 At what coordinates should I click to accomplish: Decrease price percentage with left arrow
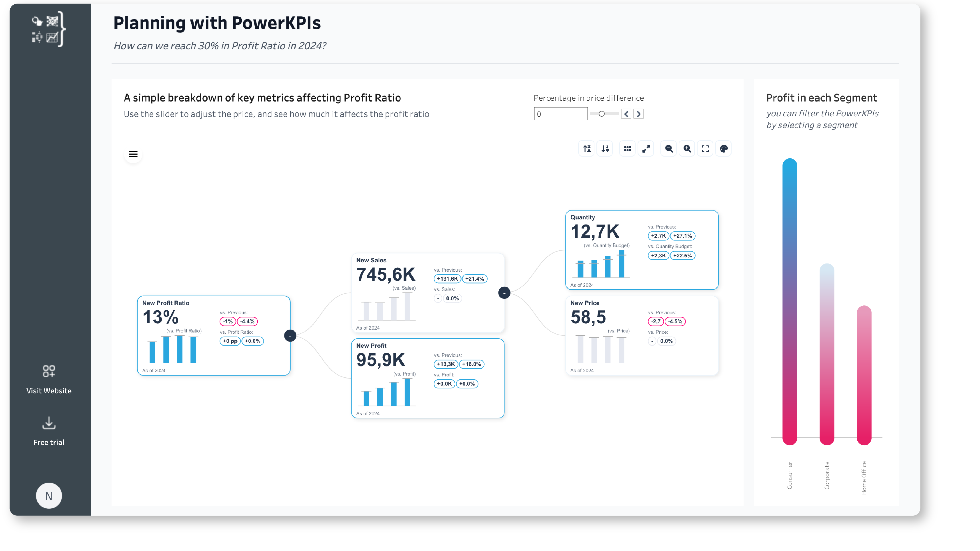(x=626, y=114)
